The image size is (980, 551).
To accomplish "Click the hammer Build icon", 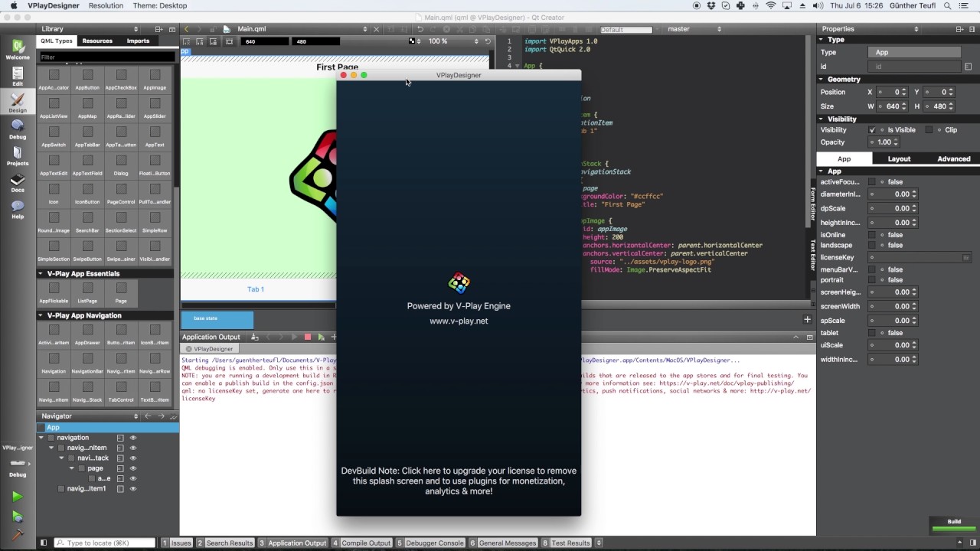I will [x=17, y=536].
